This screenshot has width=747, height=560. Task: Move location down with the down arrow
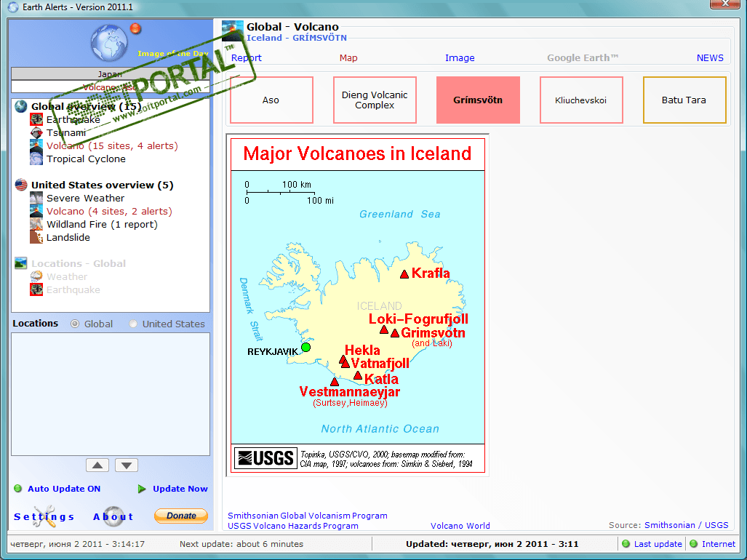click(127, 465)
